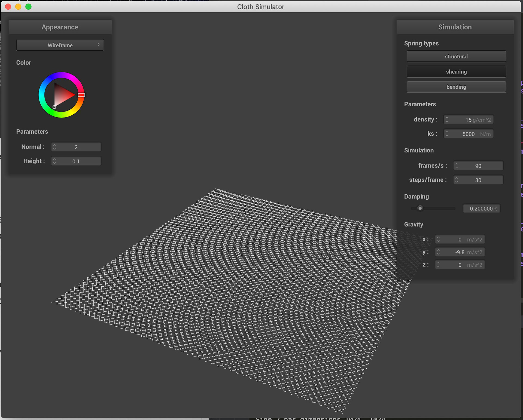The image size is (523, 420).
Task: Select the Height value field
Action: pyautogui.click(x=76, y=161)
